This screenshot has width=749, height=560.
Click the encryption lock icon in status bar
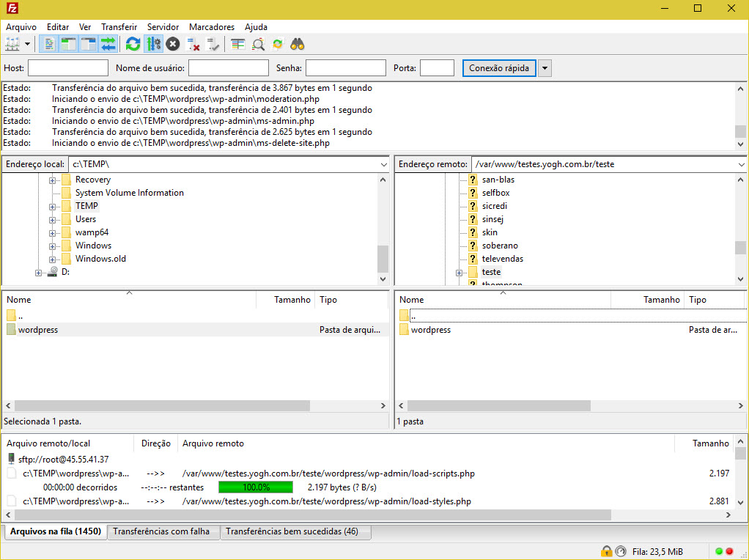click(606, 551)
